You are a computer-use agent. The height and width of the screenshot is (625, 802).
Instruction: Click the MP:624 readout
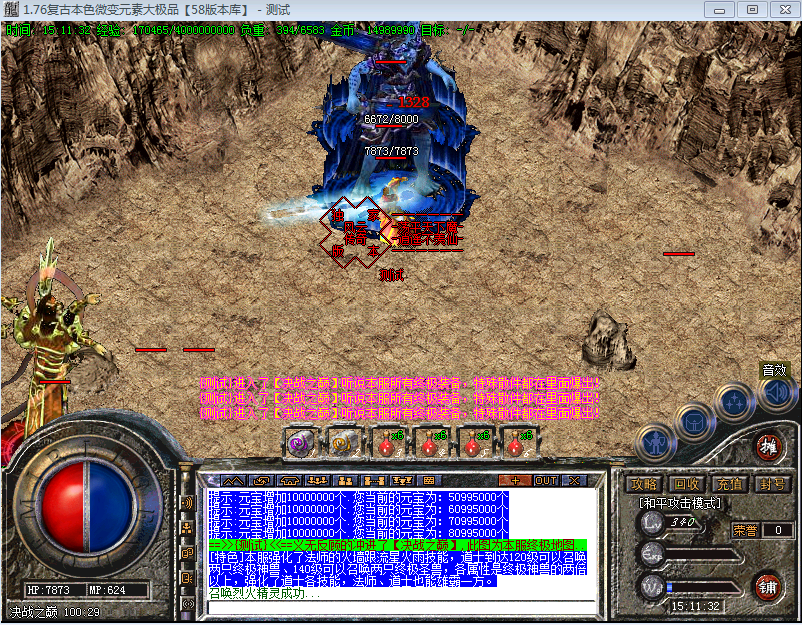coord(107,590)
